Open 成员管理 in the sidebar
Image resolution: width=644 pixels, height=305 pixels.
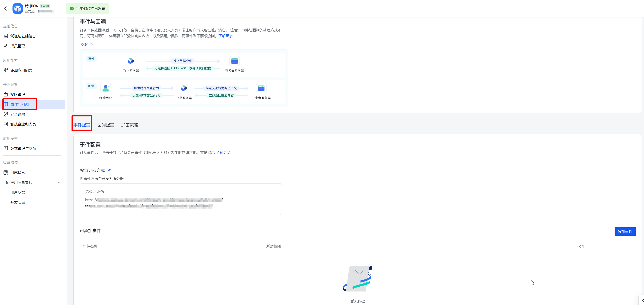(18, 46)
